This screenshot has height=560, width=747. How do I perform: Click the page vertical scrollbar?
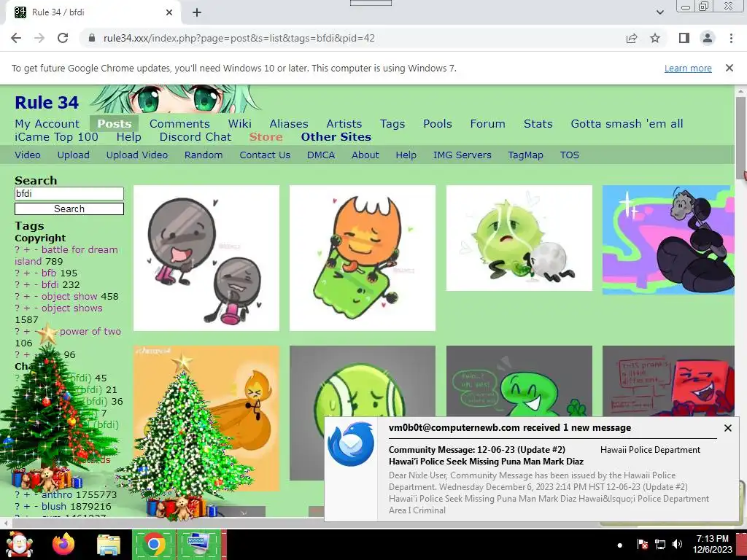click(740, 138)
